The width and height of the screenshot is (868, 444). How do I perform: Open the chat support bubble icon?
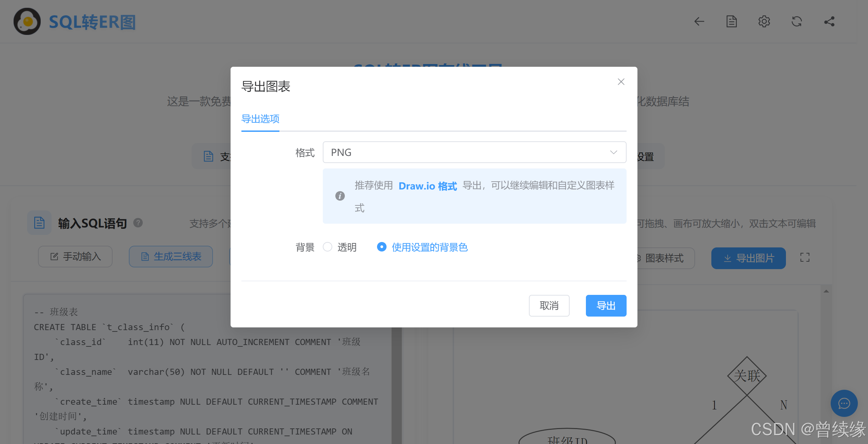click(x=844, y=403)
